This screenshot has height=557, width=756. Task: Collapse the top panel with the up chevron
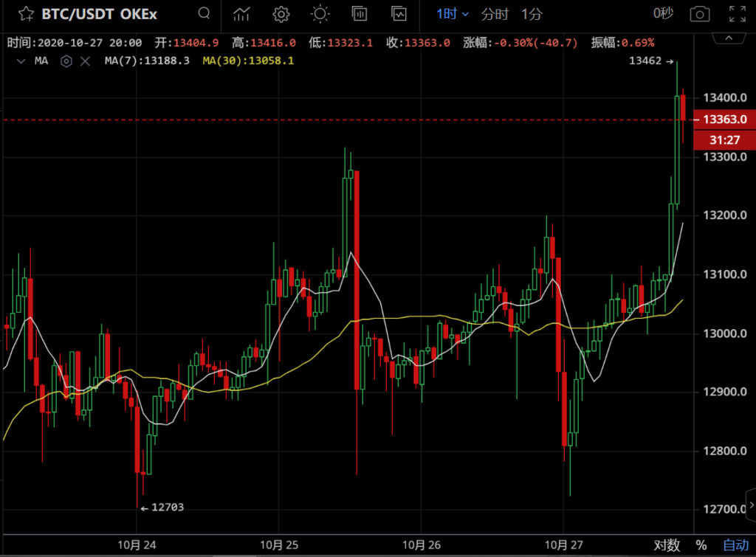point(729,38)
